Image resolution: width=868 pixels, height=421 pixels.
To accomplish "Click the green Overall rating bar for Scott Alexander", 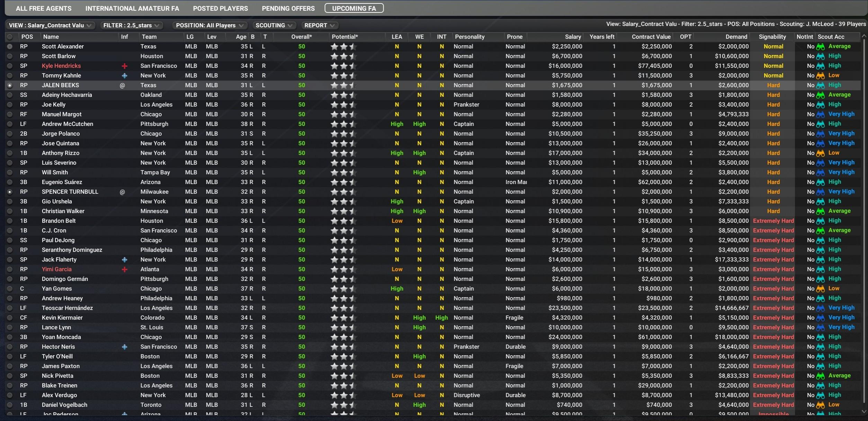I will [x=301, y=46].
